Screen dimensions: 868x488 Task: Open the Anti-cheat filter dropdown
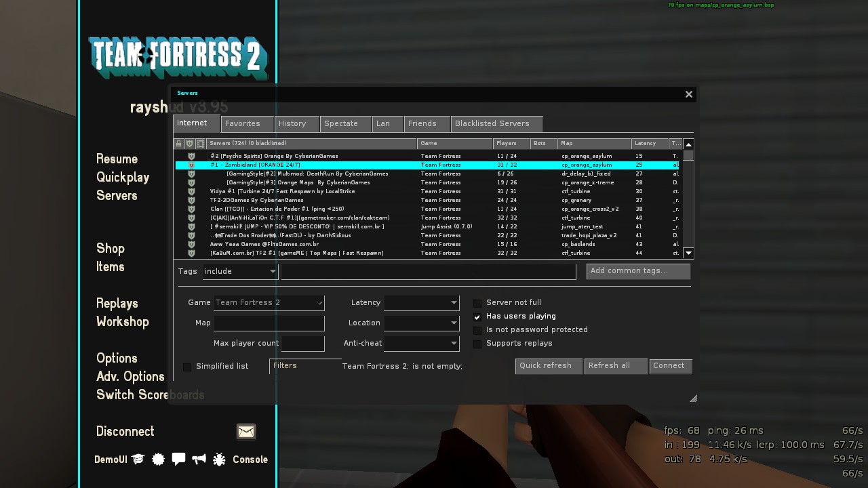[x=422, y=344]
